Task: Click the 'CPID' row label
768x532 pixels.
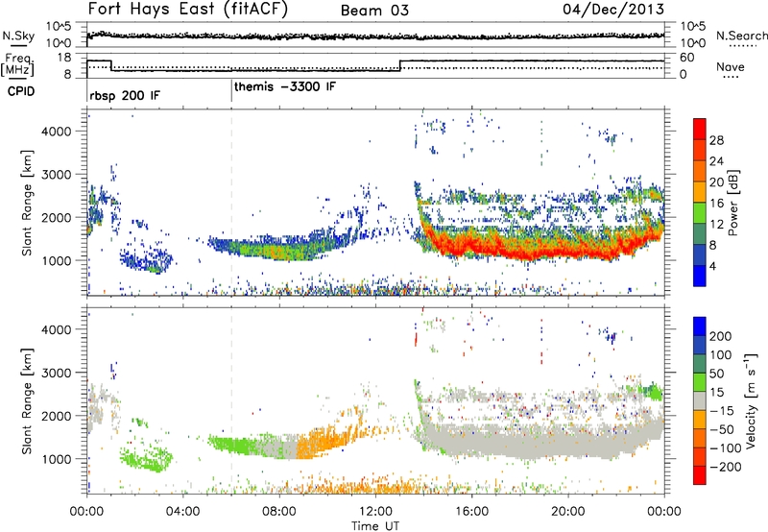Action: [21, 91]
